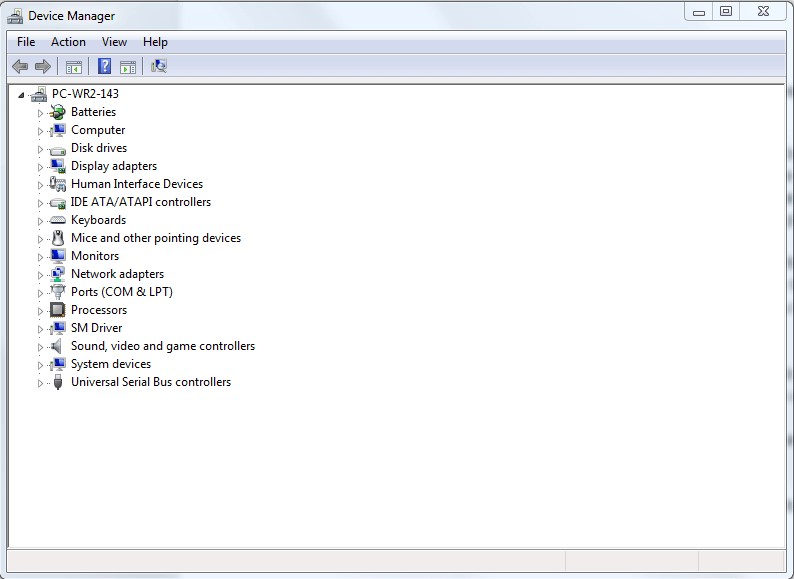Viewport: 794px width, 579px height.
Task: Click the Disk drives category icon
Action: tap(58, 149)
